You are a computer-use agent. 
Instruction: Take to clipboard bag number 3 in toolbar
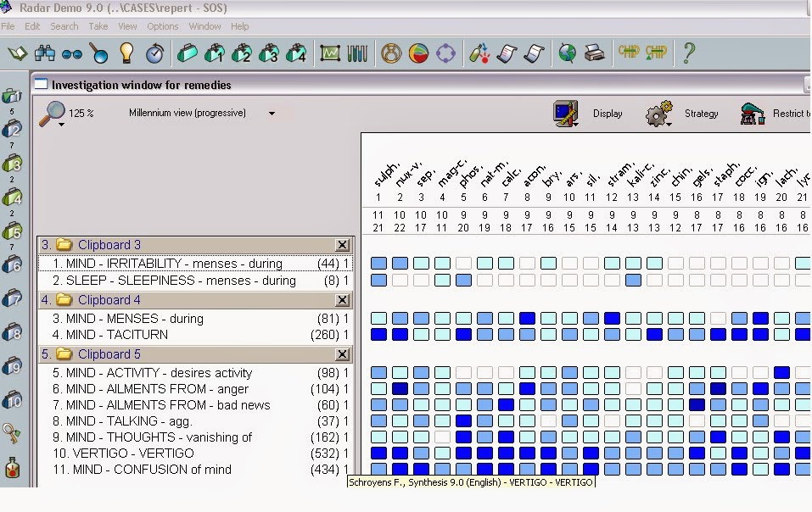pos(268,53)
